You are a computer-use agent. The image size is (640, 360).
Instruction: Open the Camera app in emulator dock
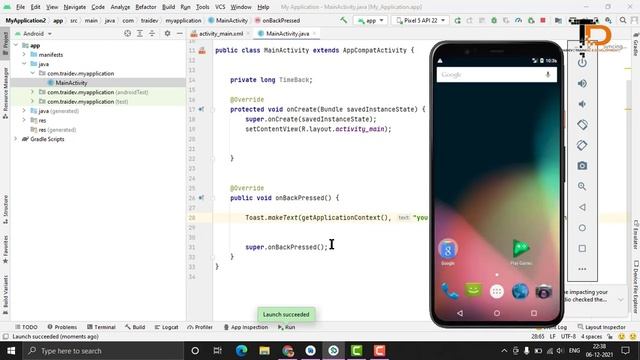(x=544, y=291)
